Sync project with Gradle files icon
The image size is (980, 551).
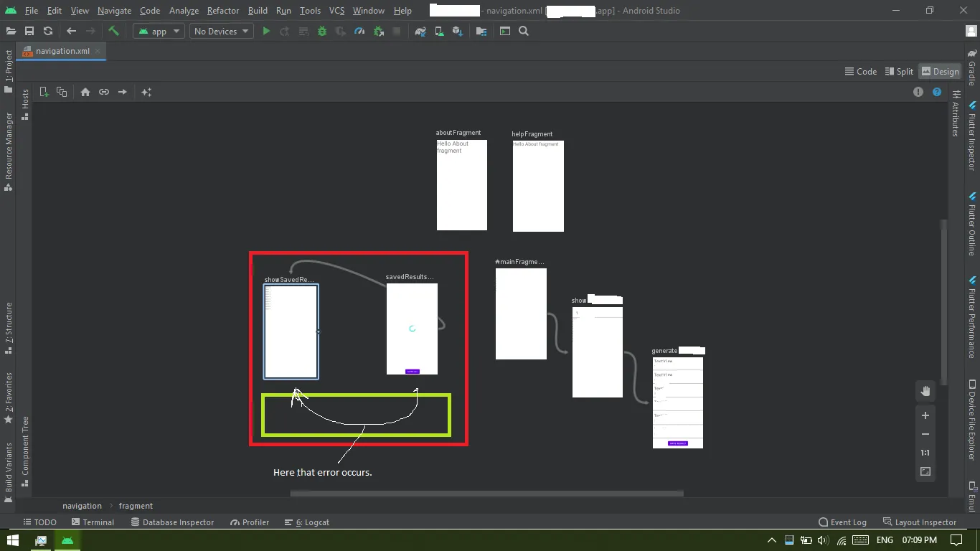420,31
